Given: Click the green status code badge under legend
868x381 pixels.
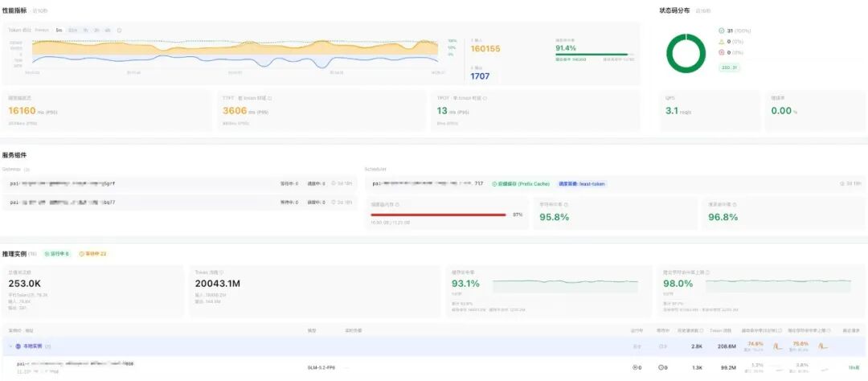Looking at the screenshot, I should click(729, 68).
